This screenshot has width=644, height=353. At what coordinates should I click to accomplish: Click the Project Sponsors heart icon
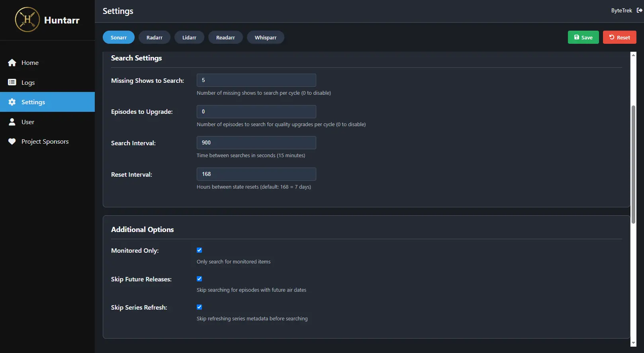tap(12, 142)
